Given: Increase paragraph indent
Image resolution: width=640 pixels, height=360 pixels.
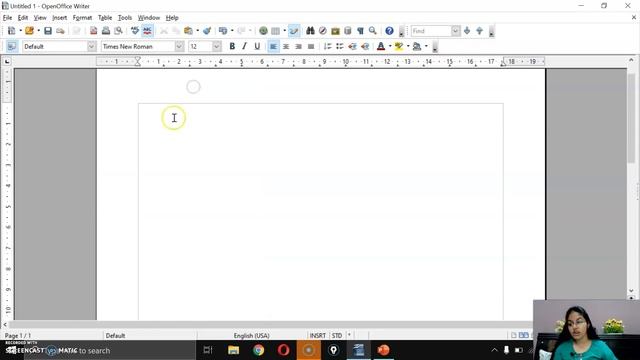Looking at the screenshot, I should [x=365, y=46].
